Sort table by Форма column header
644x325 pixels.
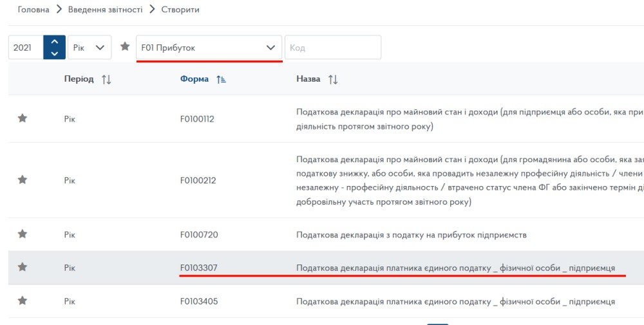click(194, 79)
